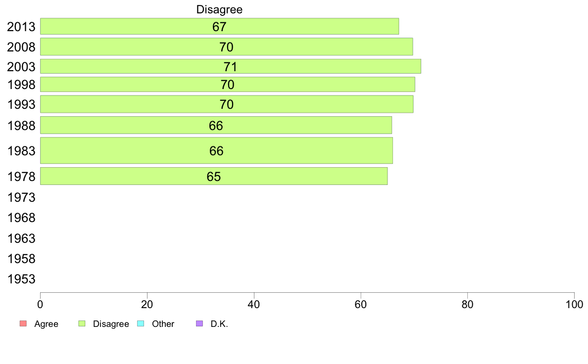The image size is (588, 364).
Task: Click the red Agree legend swatch
Action: 23,323
